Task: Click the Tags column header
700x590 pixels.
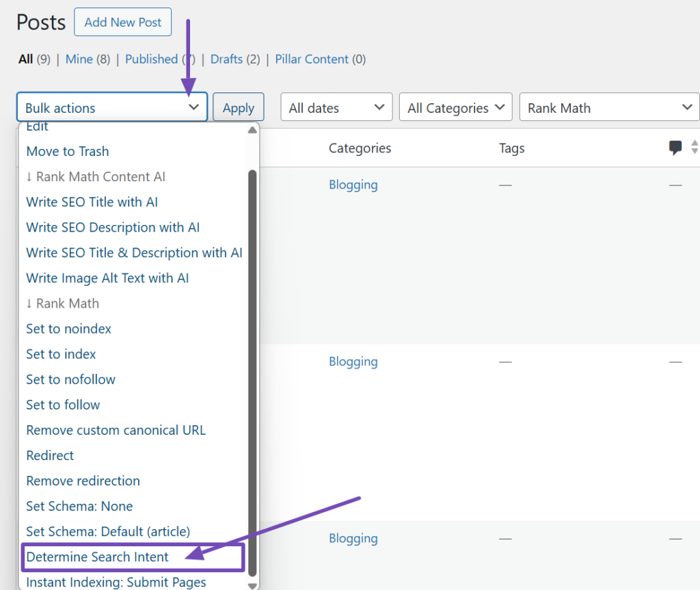Action: point(511,148)
